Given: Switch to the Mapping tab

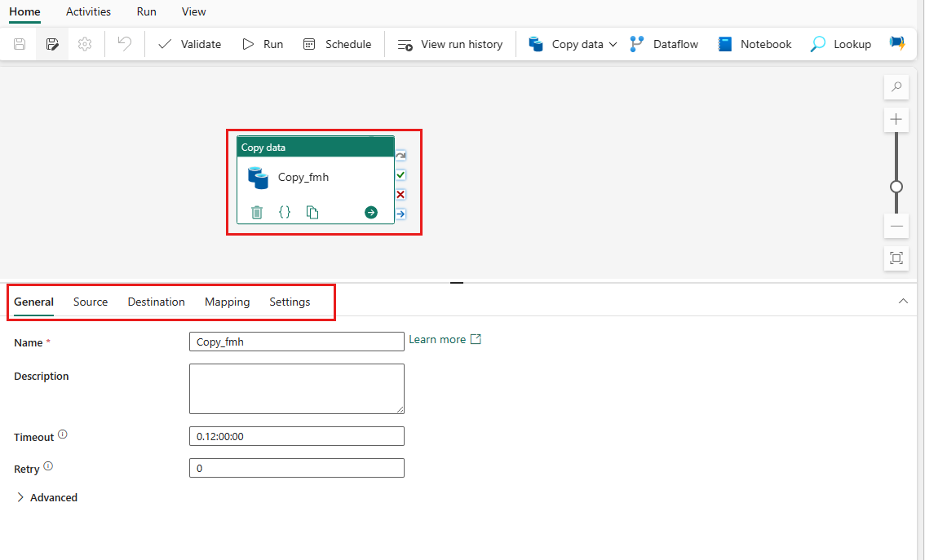Looking at the screenshot, I should pos(227,302).
